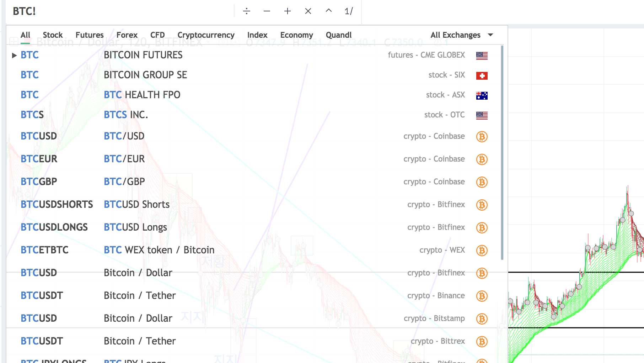644x363 pixels.
Task: Filter by Cryptocurrency tab
Action: (x=206, y=35)
